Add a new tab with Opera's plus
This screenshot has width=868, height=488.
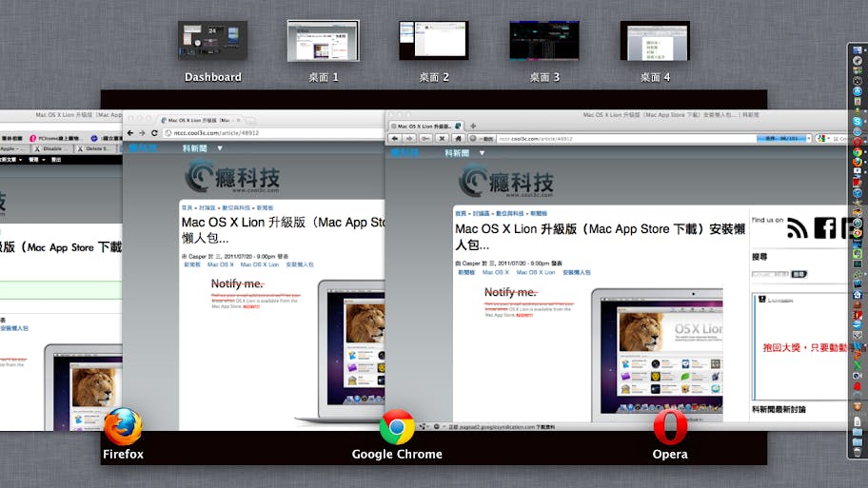(x=473, y=126)
